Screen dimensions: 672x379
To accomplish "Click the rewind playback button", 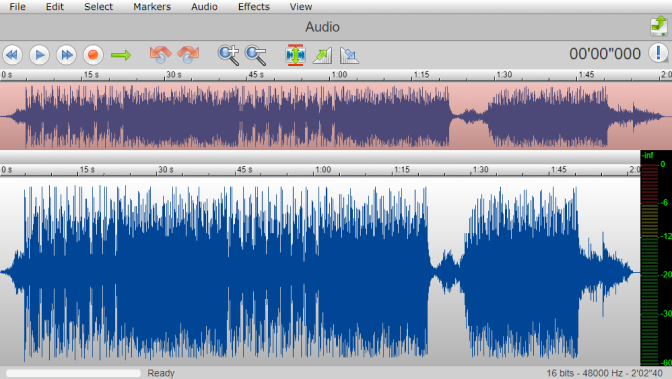I will tap(12, 55).
